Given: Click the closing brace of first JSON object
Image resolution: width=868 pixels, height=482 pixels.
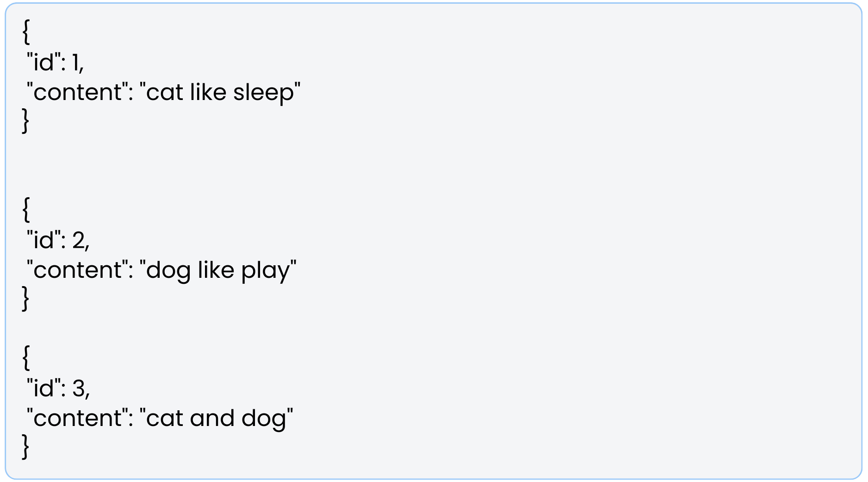Looking at the screenshot, I should coord(26,121).
